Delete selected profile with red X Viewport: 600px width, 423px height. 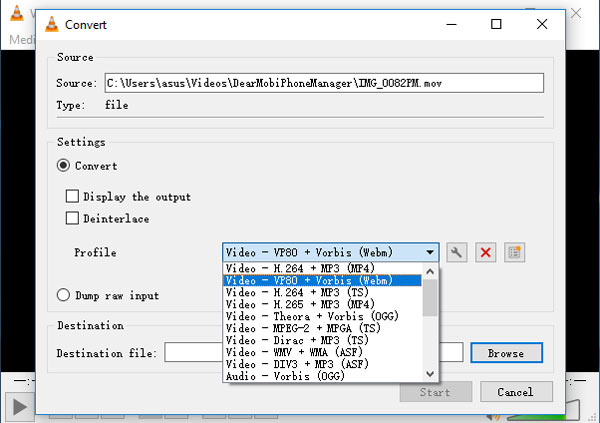[x=486, y=253]
